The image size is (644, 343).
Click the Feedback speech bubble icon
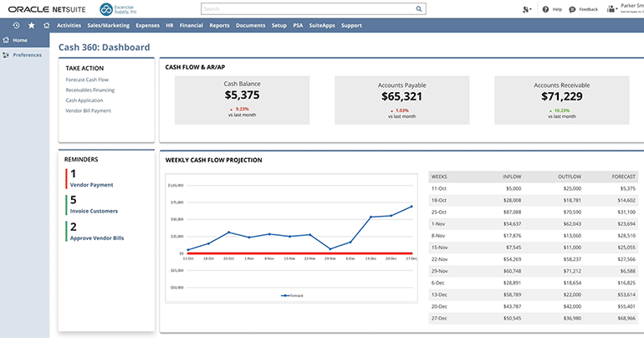(x=572, y=9)
